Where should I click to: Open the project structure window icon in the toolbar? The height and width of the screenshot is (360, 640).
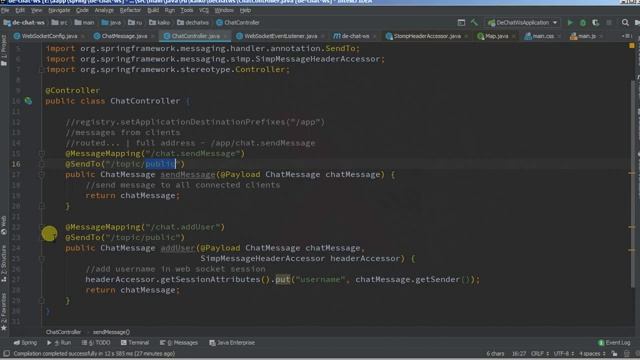pyautogui.click(x=461, y=23)
